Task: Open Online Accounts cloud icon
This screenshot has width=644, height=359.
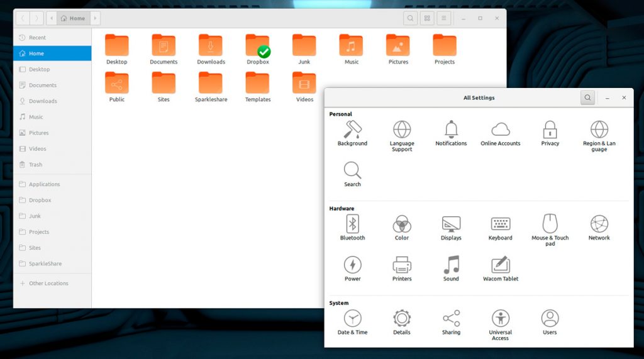Action: point(501,130)
